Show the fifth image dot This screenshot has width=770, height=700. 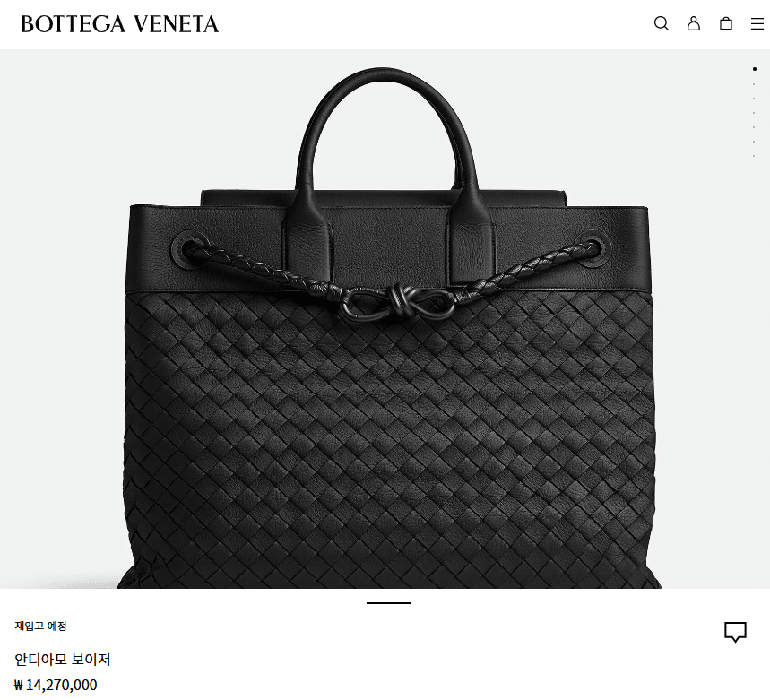[754, 127]
